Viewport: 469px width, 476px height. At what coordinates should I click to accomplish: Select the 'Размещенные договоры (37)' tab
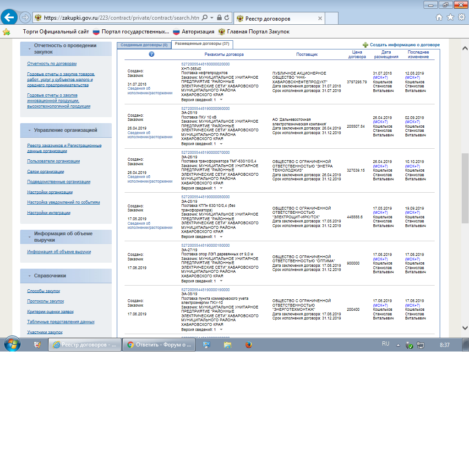(202, 44)
